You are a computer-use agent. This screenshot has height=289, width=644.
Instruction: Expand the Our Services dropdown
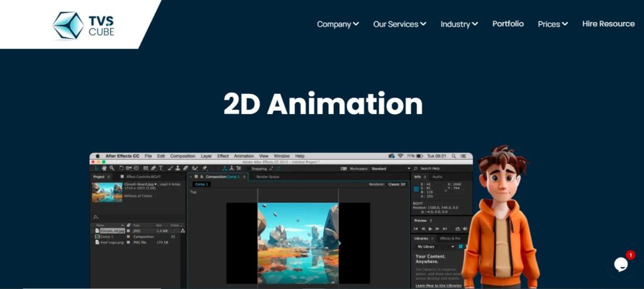(399, 24)
